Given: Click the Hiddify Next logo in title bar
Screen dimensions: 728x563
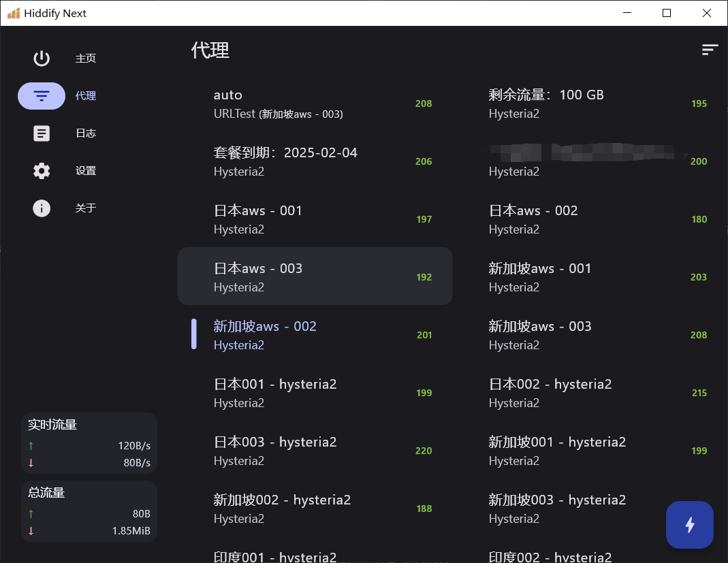Looking at the screenshot, I should (x=14, y=13).
